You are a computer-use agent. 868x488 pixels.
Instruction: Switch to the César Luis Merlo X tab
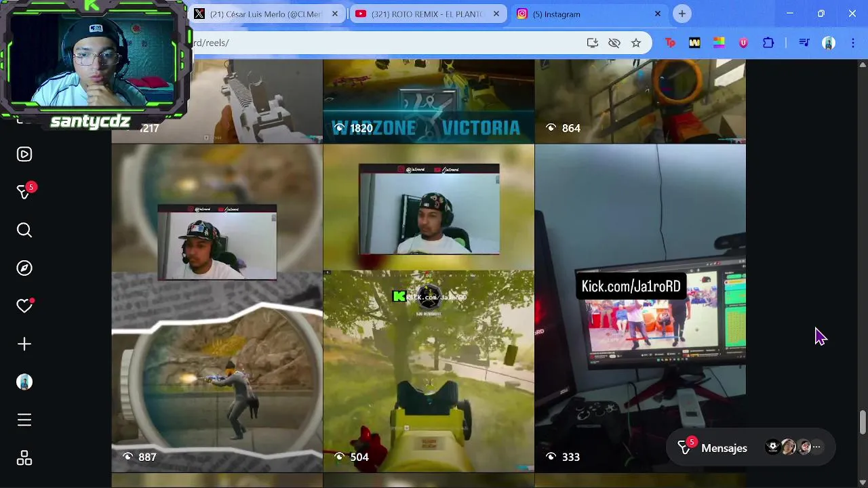(266, 14)
